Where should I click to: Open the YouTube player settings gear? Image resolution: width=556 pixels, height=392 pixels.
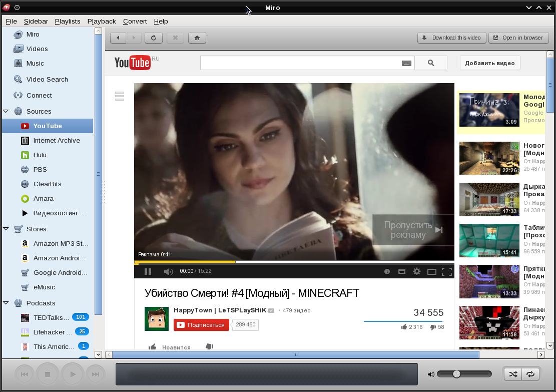pyautogui.click(x=417, y=271)
